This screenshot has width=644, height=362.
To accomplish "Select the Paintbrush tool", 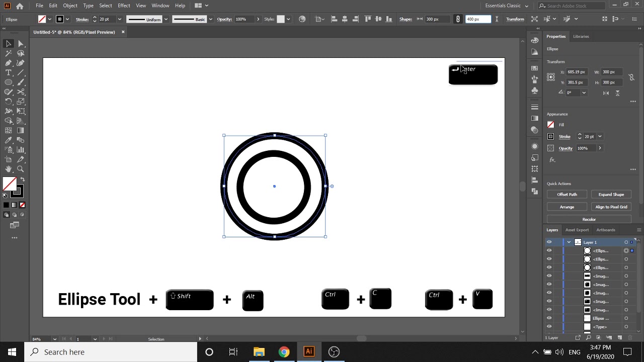I will [x=21, y=82].
